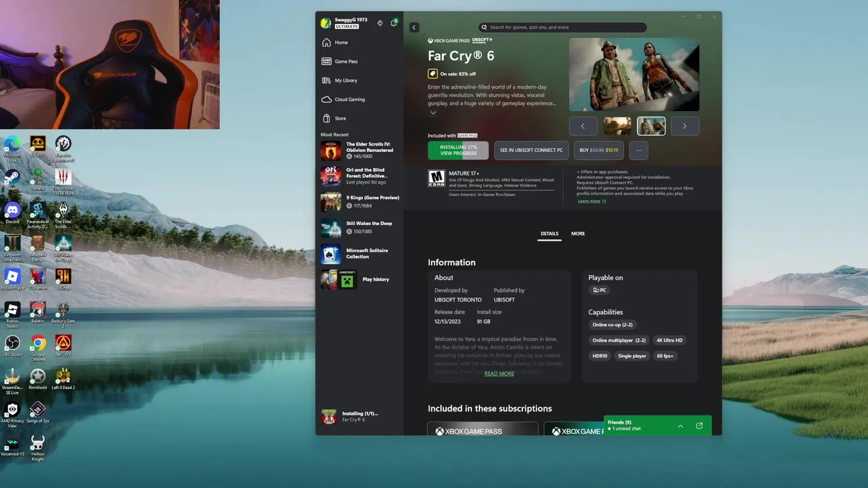Open Discord desktop shortcut
The height and width of the screenshot is (488, 868).
tap(12, 213)
